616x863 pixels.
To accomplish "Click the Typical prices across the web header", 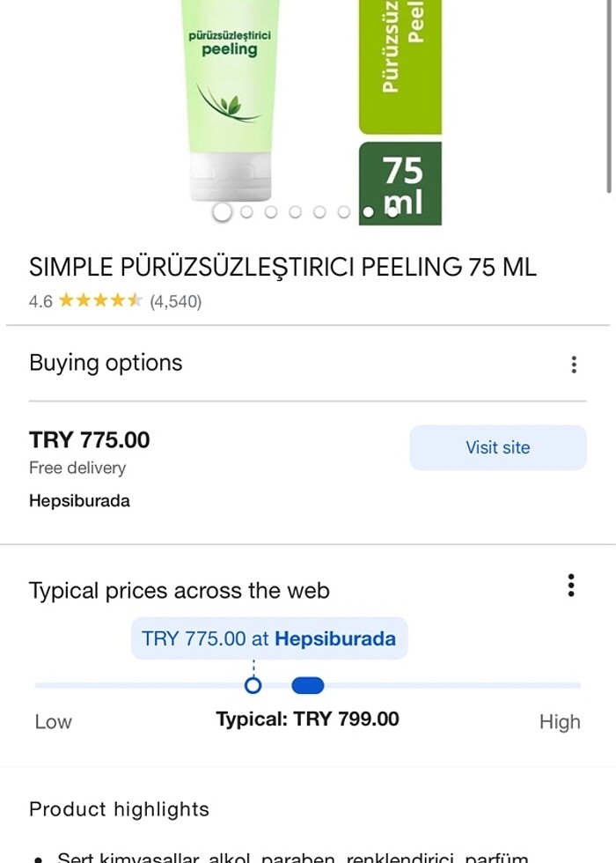I will point(180,590).
